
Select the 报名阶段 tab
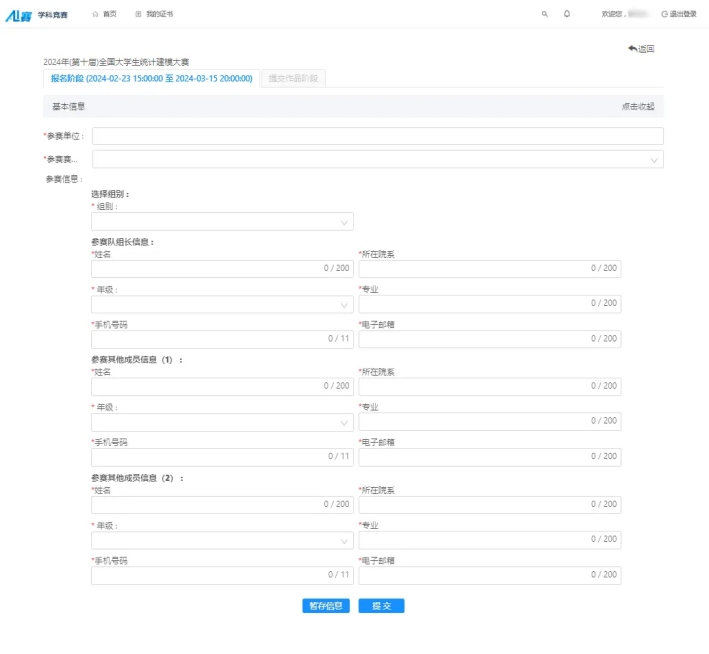(x=151, y=78)
